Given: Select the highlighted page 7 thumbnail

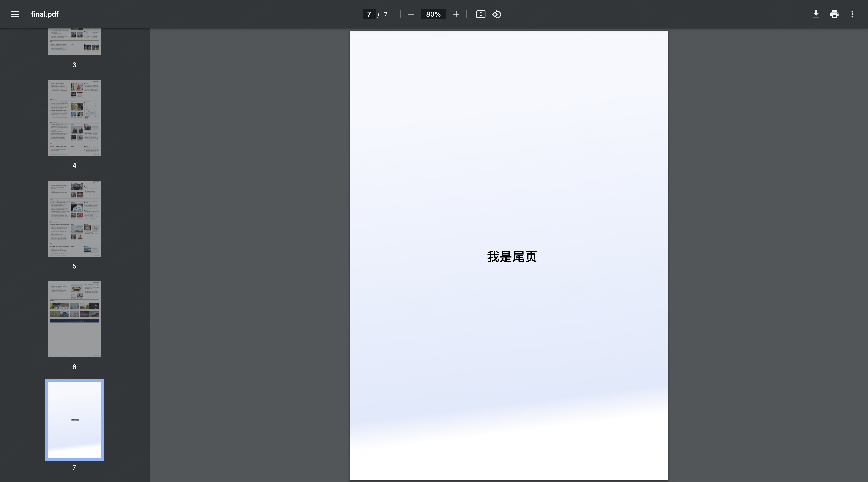Looking at the screenshot, I should pos(74,420).
